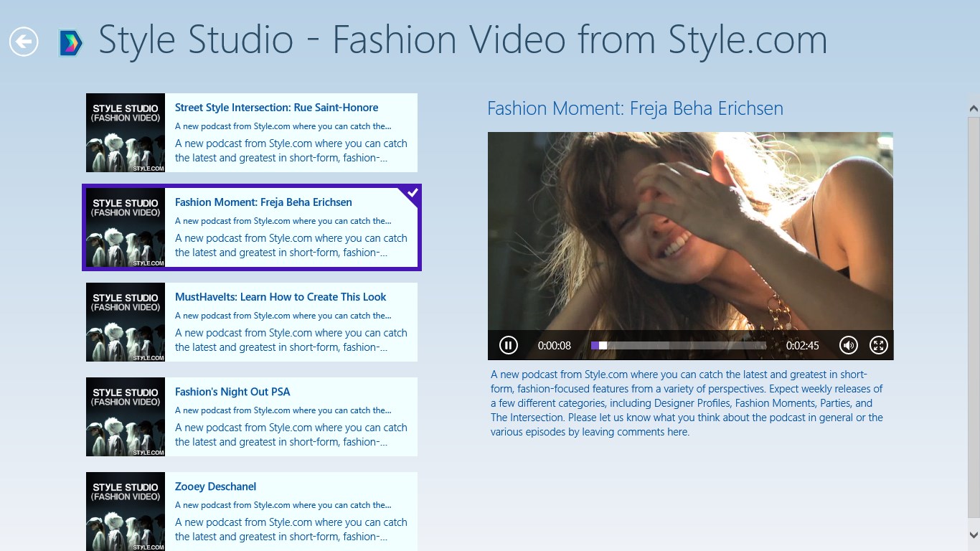
Task: Click the Freja Beha Erichsen episode thumbnail
Action: (x=126, y=227)
